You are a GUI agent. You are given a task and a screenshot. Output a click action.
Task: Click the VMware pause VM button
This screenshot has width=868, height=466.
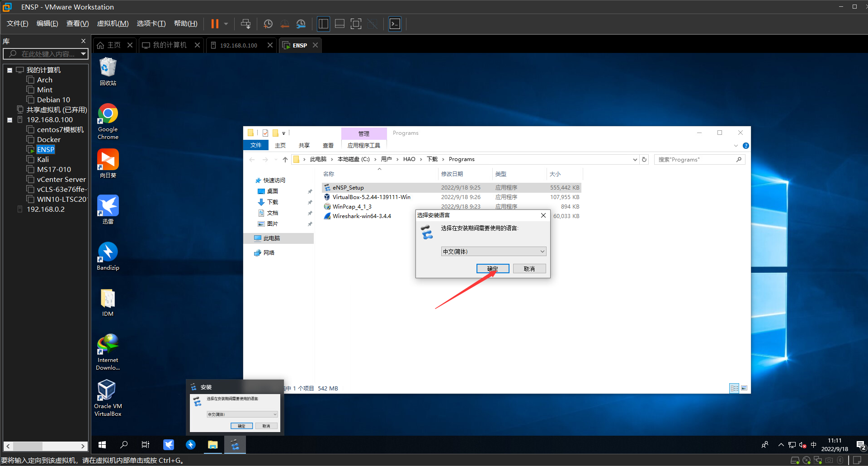click(215, 24)
